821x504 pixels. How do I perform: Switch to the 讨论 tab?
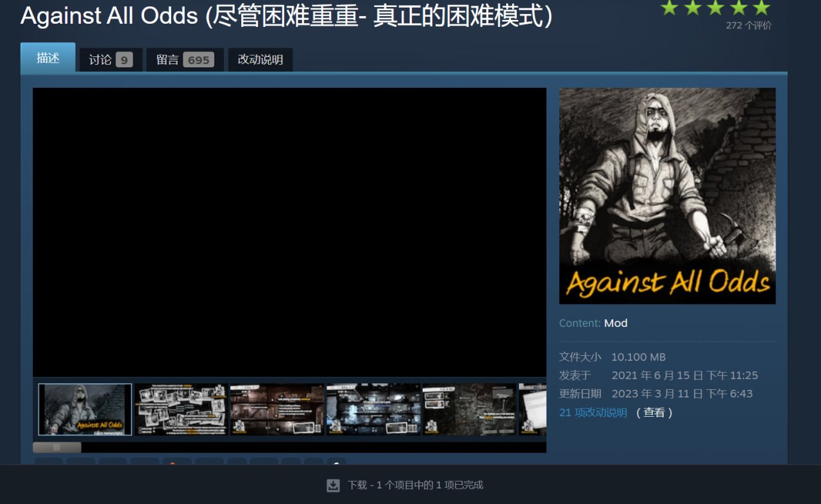pyautogui.click(x=111, y=60)
